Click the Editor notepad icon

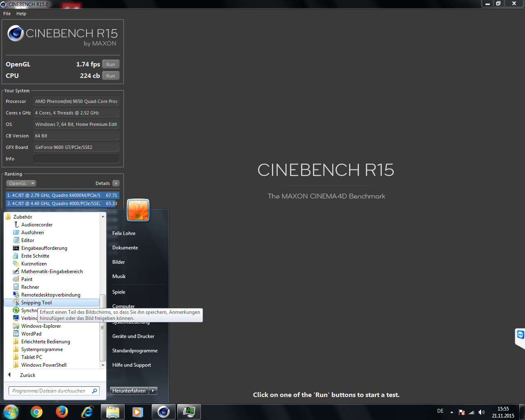coord(16,240)
